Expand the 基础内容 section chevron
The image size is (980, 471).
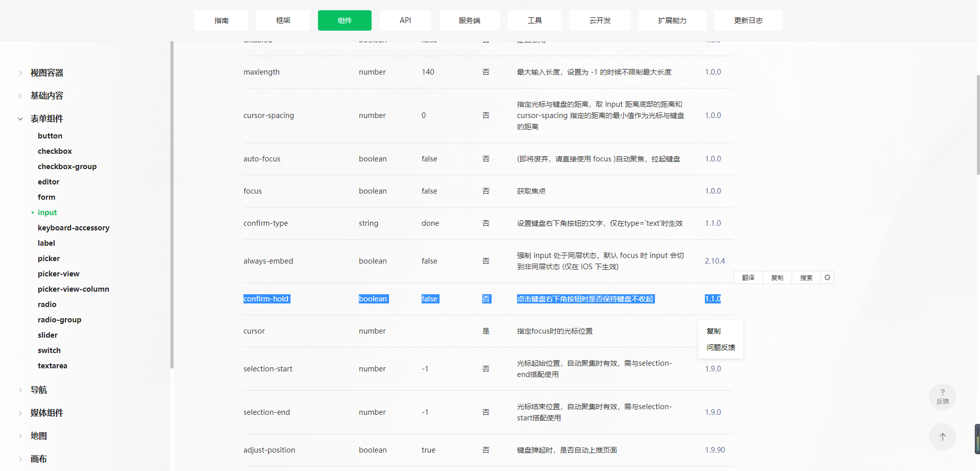pos(20,96)
